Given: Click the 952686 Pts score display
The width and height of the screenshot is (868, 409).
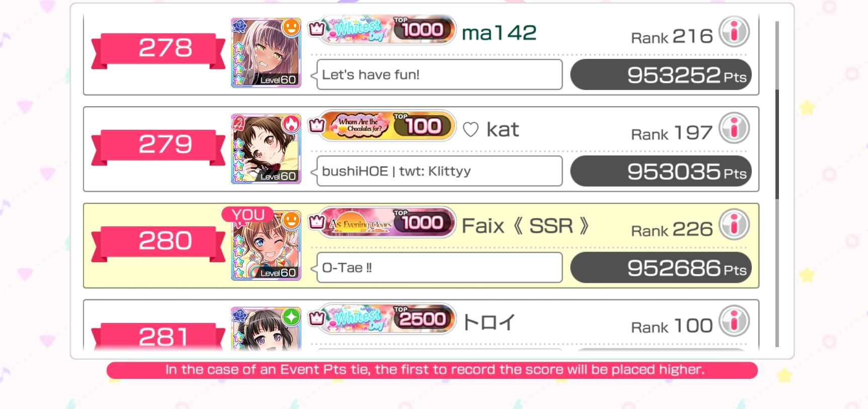Looking at the screenshot, I should point(661,268).
